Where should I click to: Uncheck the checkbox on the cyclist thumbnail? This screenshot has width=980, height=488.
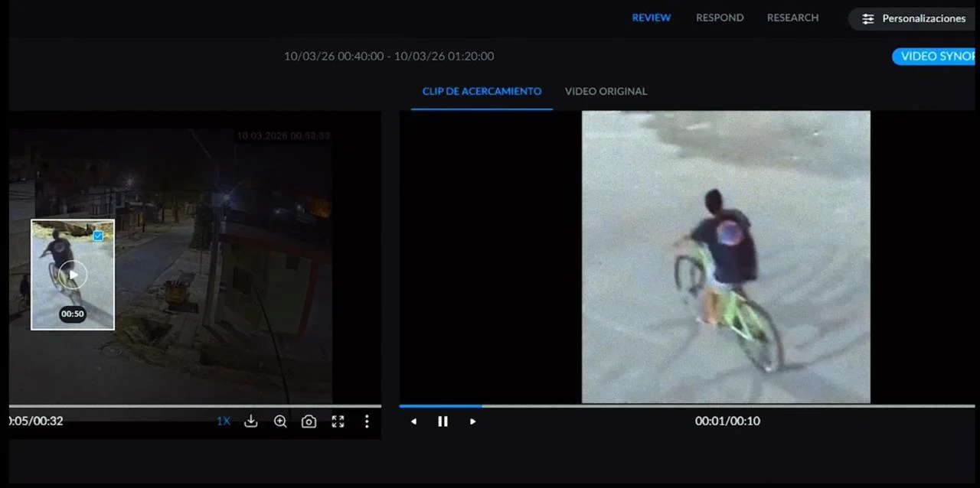click(x=98, y=236)
